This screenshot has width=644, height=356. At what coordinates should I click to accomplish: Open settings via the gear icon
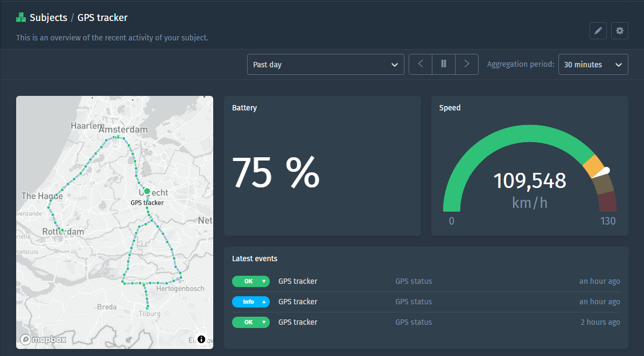coord(620,31)
